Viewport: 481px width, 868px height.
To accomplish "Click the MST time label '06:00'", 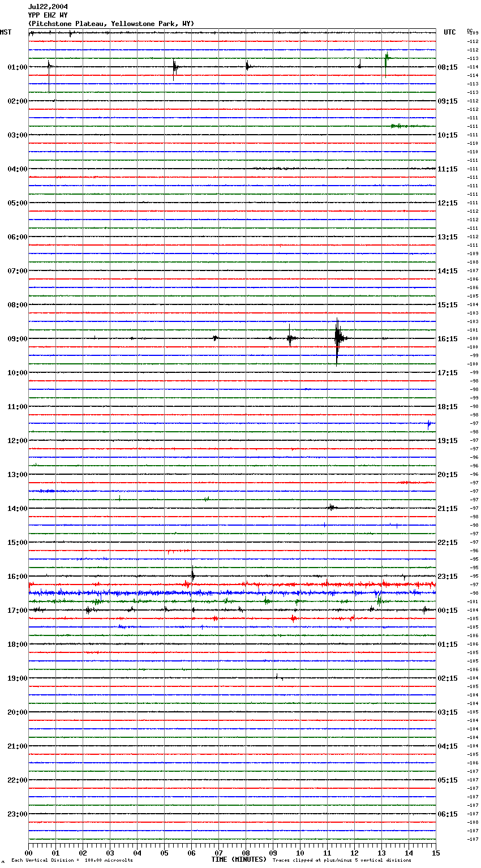I will [x=18, y=237].
